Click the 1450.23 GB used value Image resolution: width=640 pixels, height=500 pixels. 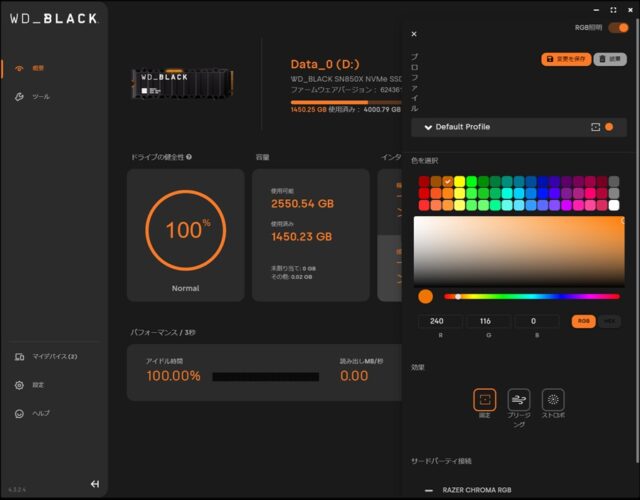302,237
